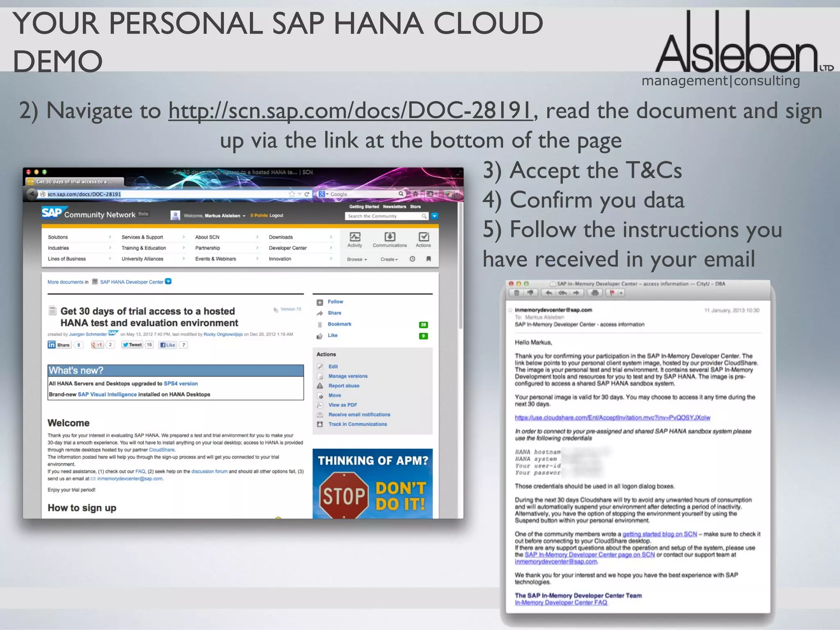Click the Facebook Like button

(x=167, y=345)
